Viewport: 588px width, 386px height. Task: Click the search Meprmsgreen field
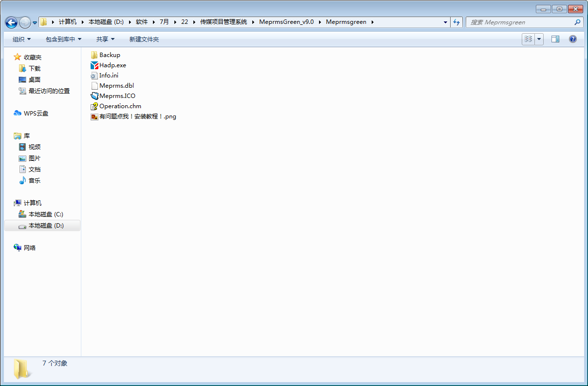pyautogui.click(x=524, y=22)
